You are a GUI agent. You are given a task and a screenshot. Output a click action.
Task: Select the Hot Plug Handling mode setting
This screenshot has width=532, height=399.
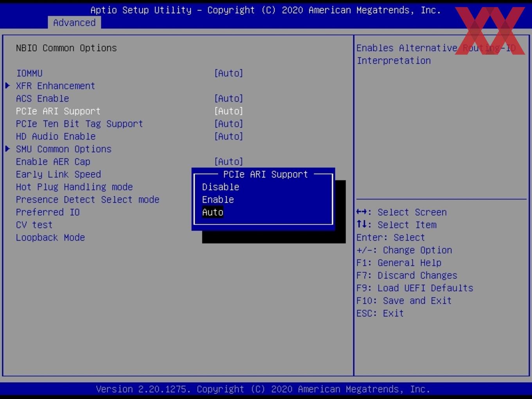[x=74, y=187]
